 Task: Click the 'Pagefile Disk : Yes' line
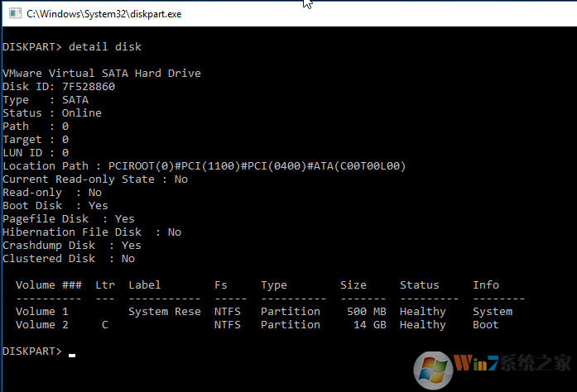(x=69, y=219)
